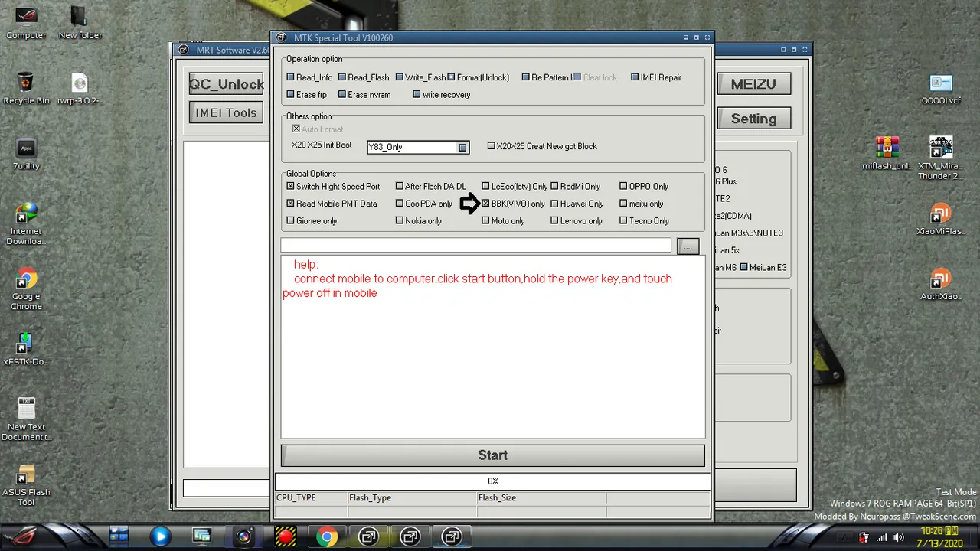Viewport: 980px width, 551px height.
Task: Check the Tecno Only option
Action: 623,221
